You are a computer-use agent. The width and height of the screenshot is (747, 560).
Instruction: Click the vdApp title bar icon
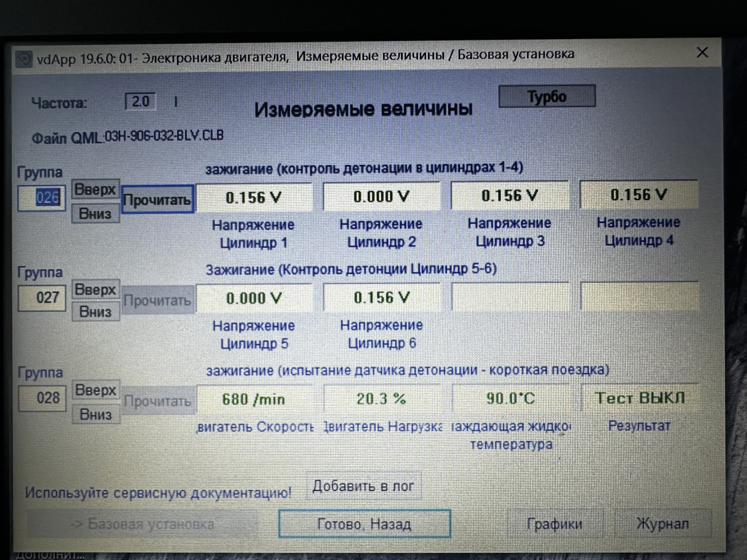click(x=24, y=59)
